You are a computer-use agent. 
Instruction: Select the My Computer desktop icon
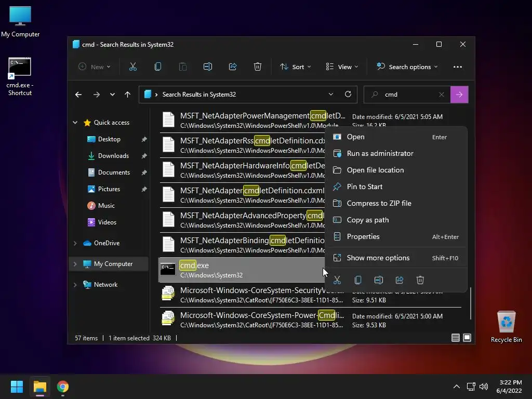pos(20,22)
